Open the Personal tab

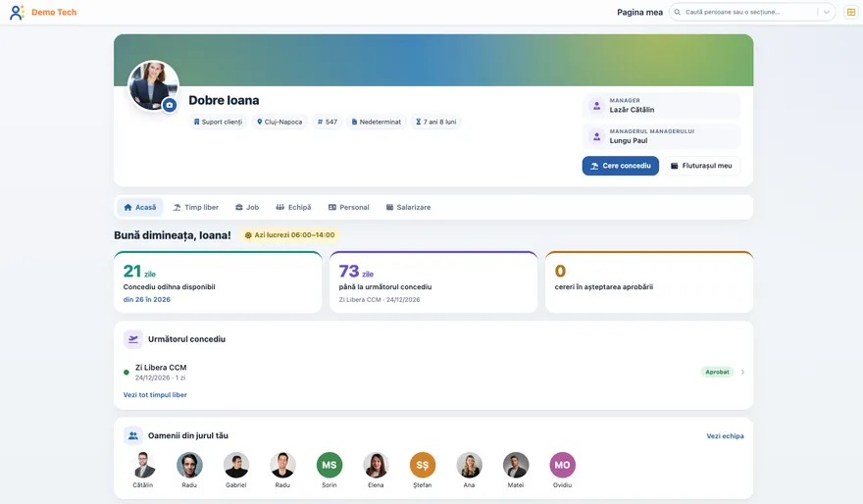(x=349, y=208)
